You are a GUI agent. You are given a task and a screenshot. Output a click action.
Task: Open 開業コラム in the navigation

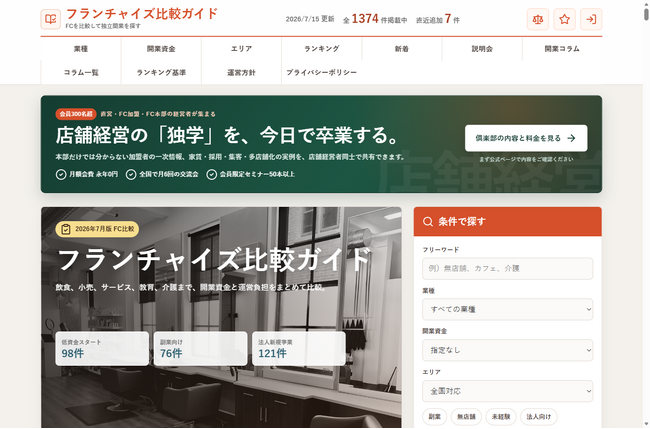(562, 49)
